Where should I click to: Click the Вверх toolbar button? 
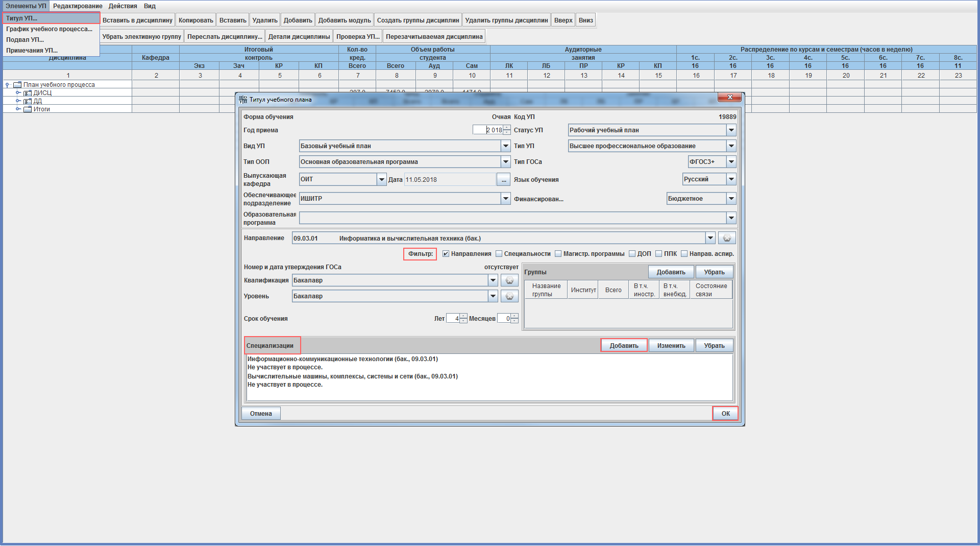point(563,20)
